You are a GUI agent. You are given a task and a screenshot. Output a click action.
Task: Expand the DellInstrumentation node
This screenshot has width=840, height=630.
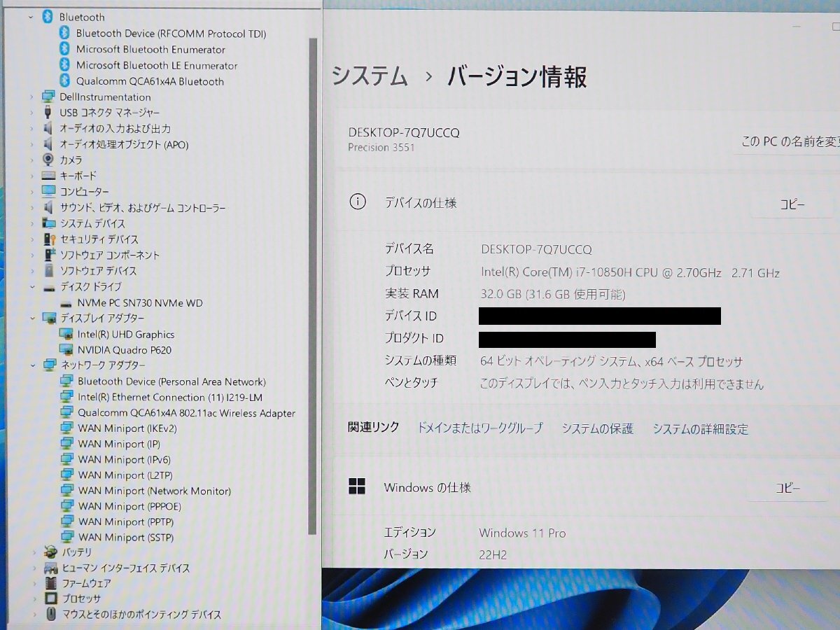coord(31,97)
